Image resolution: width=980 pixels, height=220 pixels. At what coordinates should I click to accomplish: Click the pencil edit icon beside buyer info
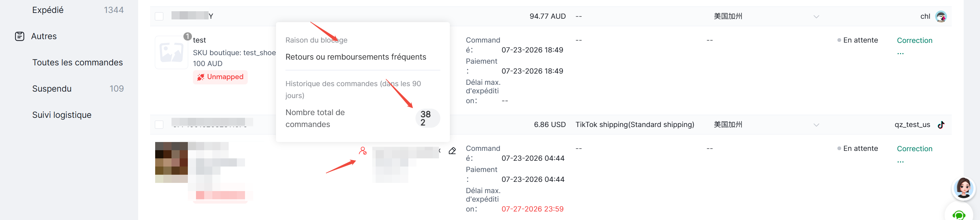(452, 151)
